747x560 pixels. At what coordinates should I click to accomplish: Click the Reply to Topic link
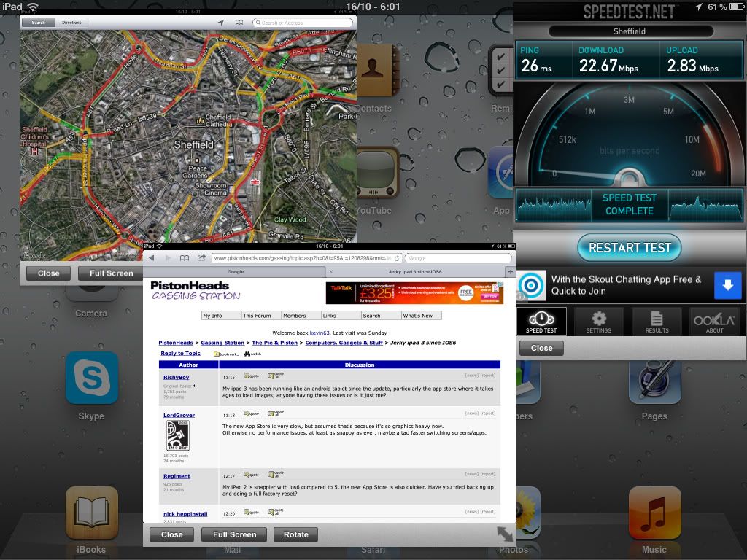tap(181, 354)
